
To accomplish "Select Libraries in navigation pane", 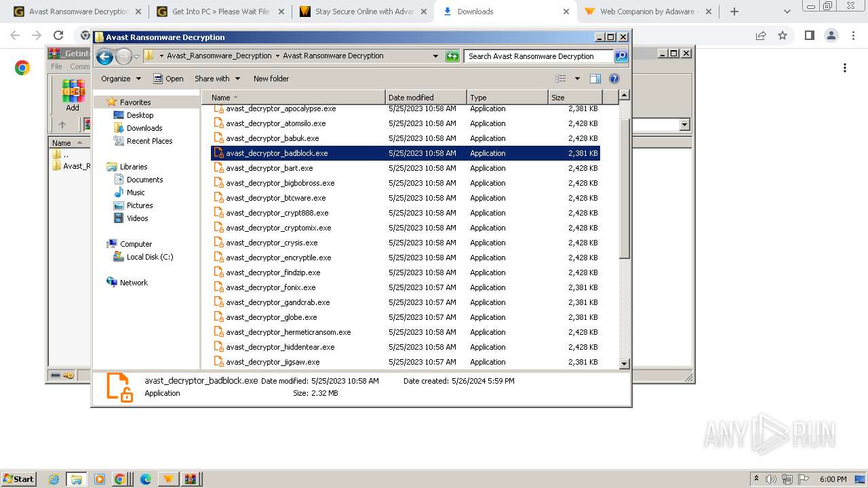I will (x=134, y=167).
